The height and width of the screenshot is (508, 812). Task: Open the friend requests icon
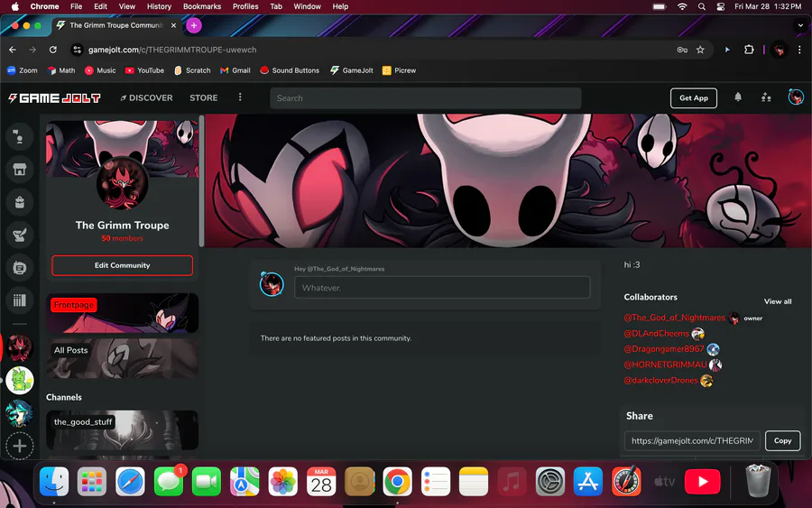click(766, 97)
